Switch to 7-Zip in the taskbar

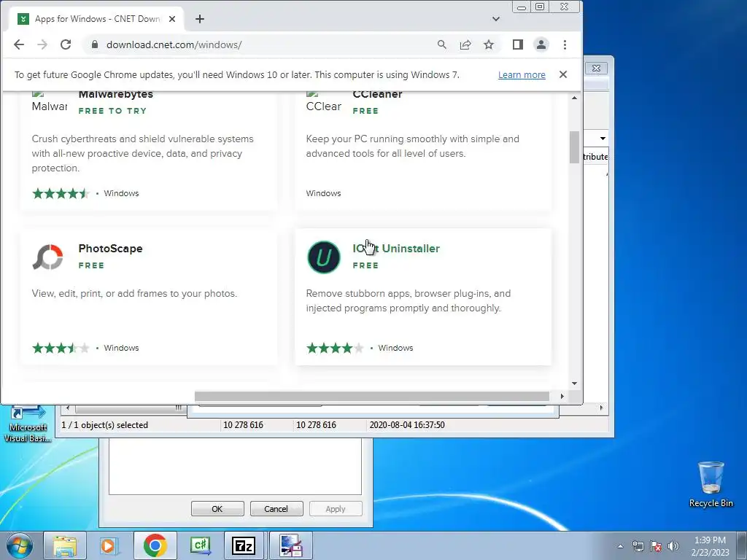click(x=244, y=545)
